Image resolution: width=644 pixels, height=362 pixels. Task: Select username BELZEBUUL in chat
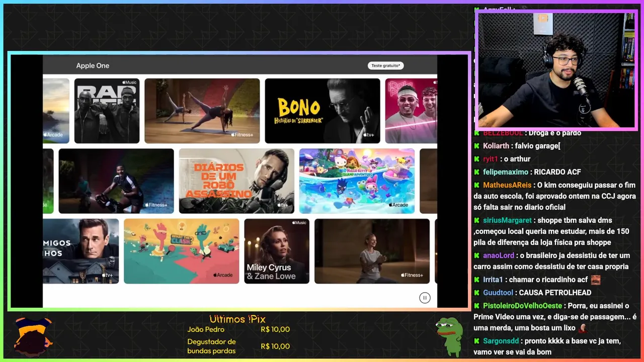[503, 133]
